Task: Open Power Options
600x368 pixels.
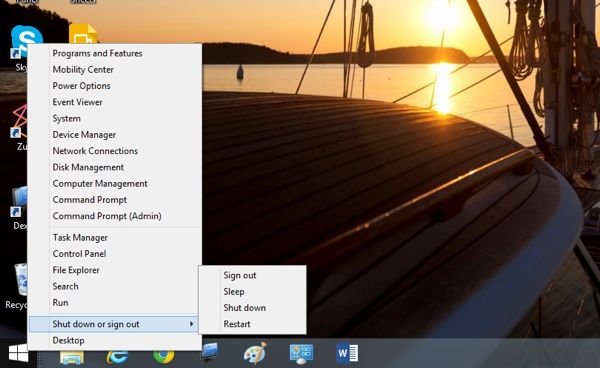Action: (x=115, y=86)
